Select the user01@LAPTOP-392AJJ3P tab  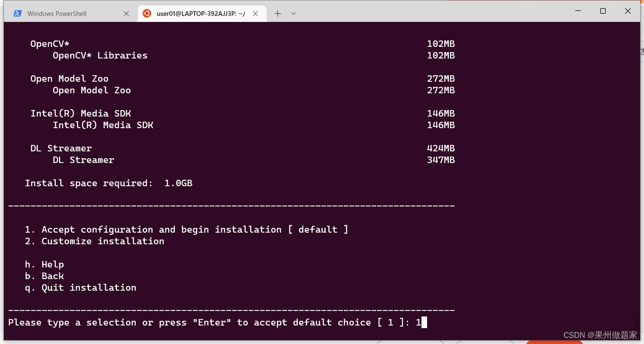click(x=198, y=13)
